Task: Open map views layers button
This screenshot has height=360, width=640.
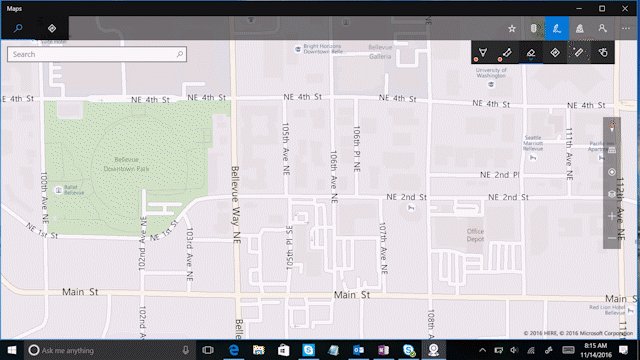Action: (612, 194)
